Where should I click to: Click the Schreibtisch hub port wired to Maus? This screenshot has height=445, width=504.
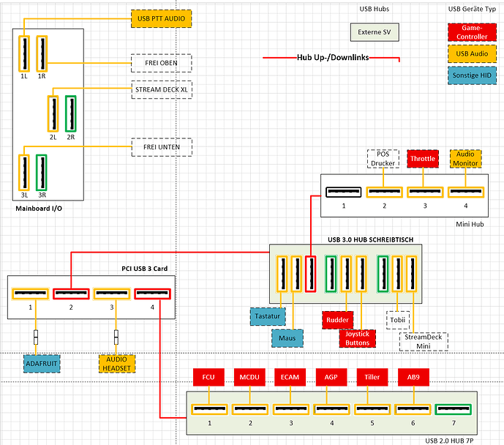tap(296, 274)
